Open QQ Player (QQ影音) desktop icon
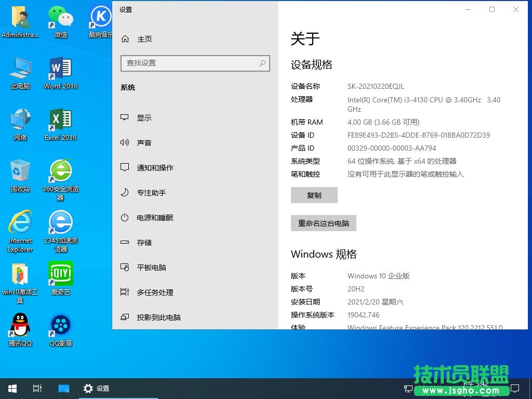 [60, 325]
